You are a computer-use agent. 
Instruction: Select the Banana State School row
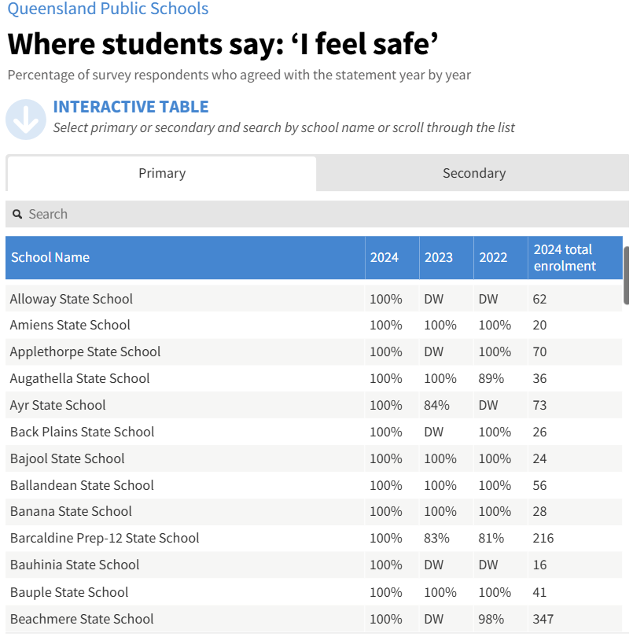click(71, 511)
